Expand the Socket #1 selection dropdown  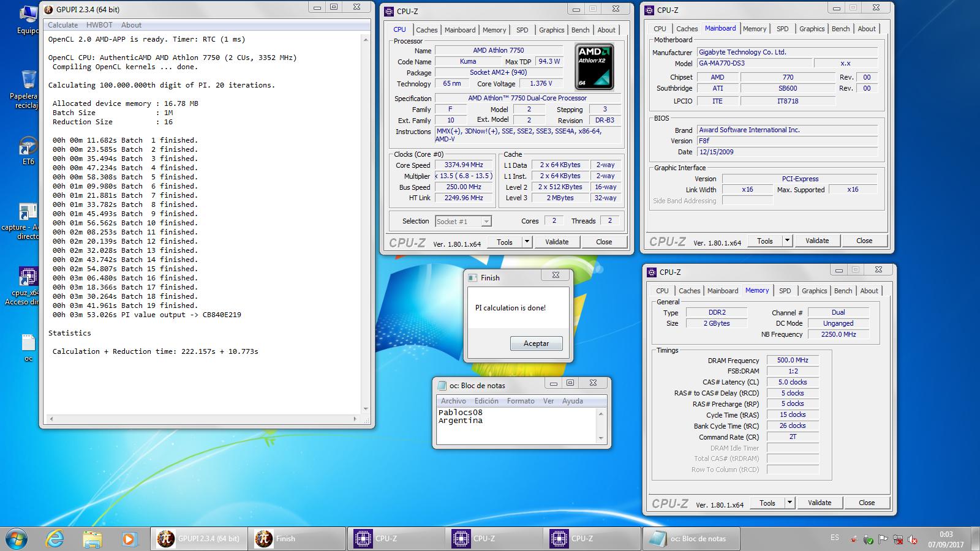pos(486,222)
